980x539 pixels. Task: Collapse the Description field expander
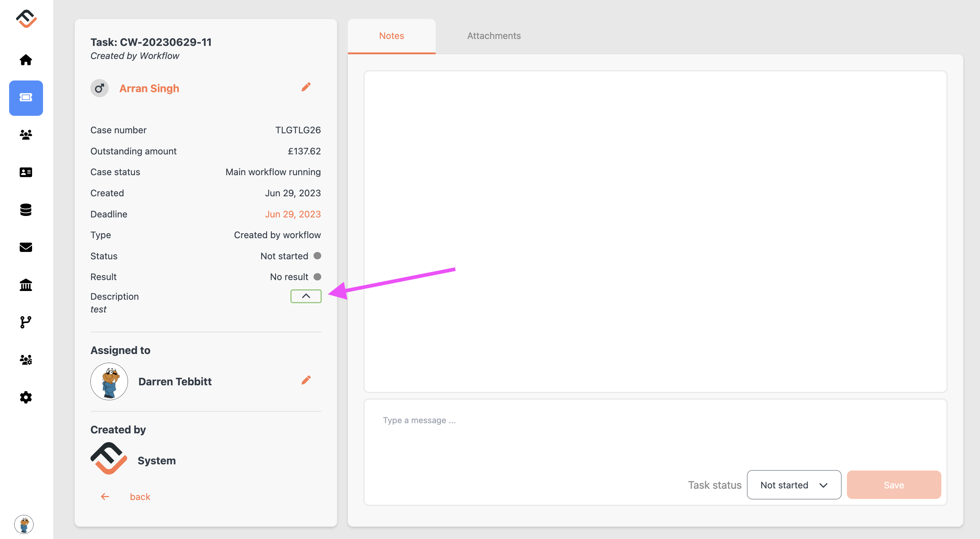[306, 295]
